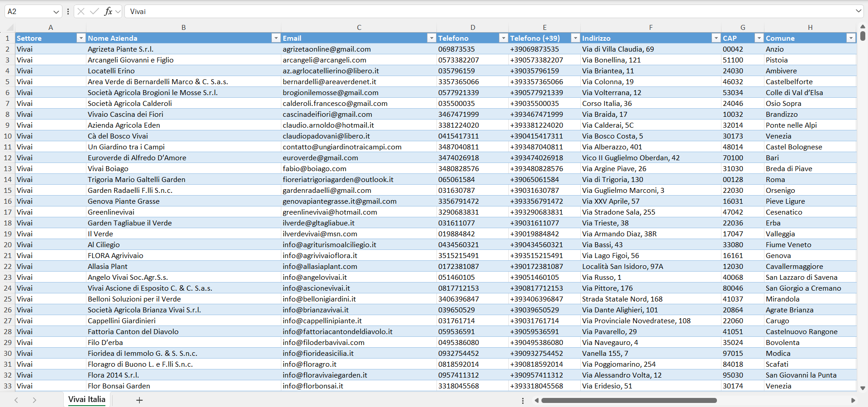Expand the formula bar chevron
This screenshot has width=868, height=407.
tap(859, 11)
